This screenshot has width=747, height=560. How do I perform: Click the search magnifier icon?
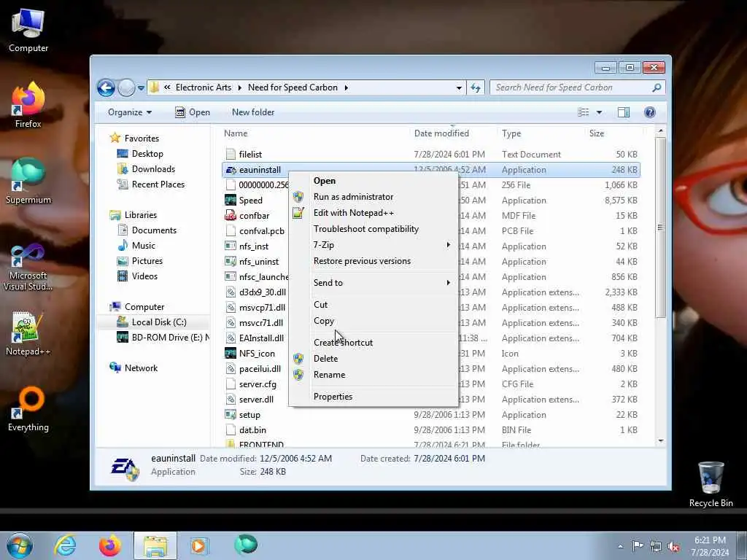coord(657,87)
